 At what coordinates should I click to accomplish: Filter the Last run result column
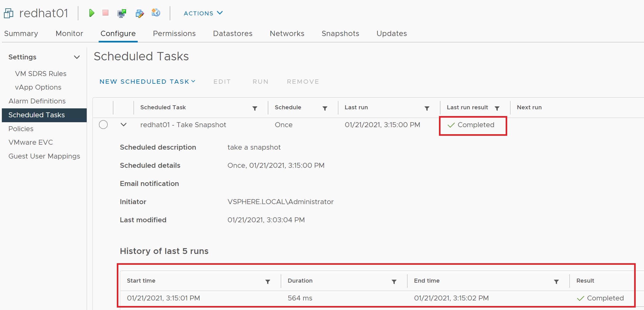(x=497, y=108)
